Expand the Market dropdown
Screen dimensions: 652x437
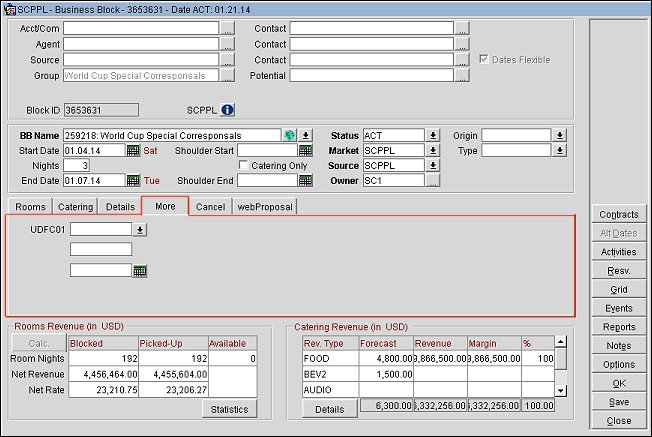tap(433, 150)
